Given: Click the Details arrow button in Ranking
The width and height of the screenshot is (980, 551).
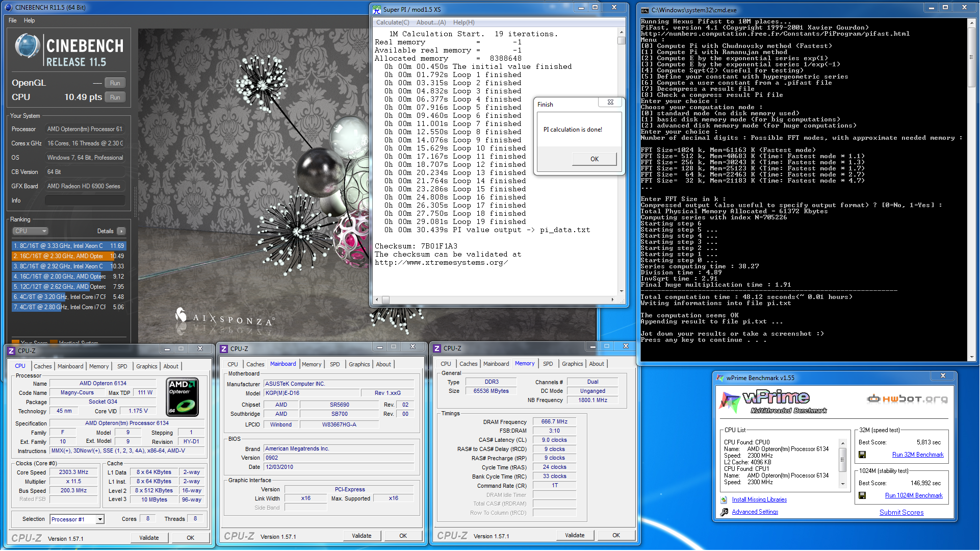Looking at the screenshot, I should (121, 231).
